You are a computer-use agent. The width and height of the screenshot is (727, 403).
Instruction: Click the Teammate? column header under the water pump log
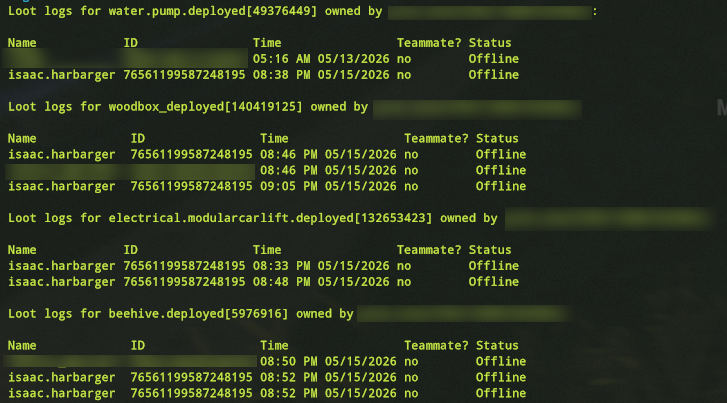coord(429,43)
